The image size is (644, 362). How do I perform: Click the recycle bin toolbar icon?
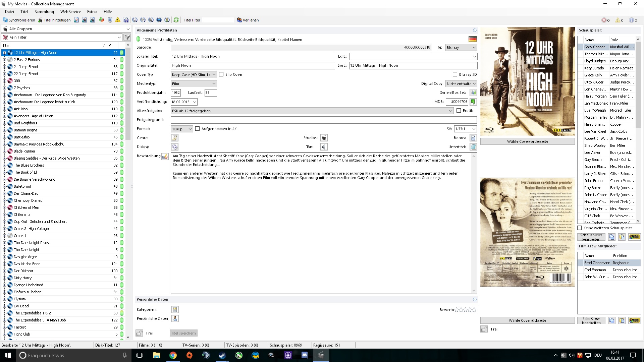110,20
